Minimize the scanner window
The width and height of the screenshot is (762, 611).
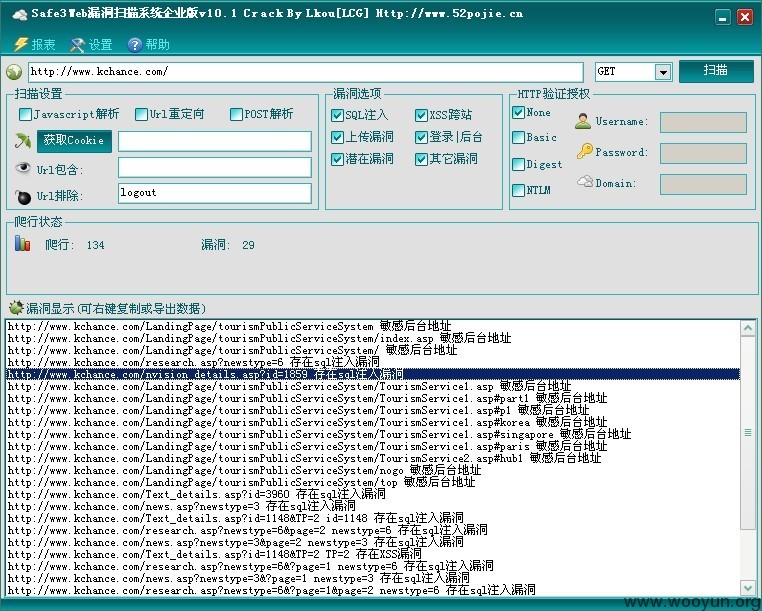pos(723,17)
